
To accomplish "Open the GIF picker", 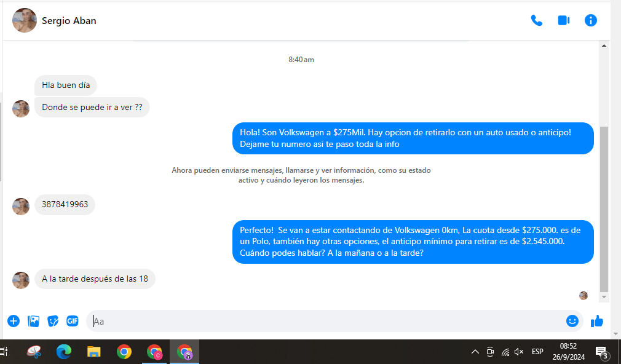I will coord(73,321).
